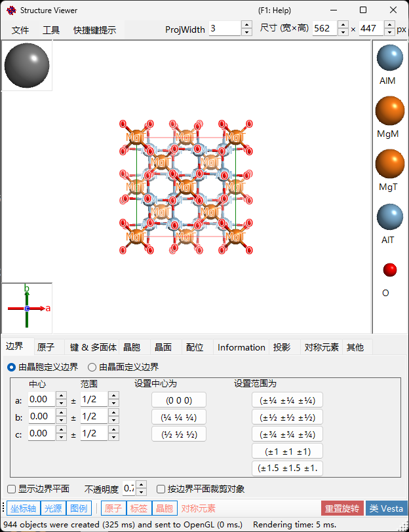Increase the width 562 with up arrow
The image size is (409, 532).
pyautogui.click(x=343, y=25)
